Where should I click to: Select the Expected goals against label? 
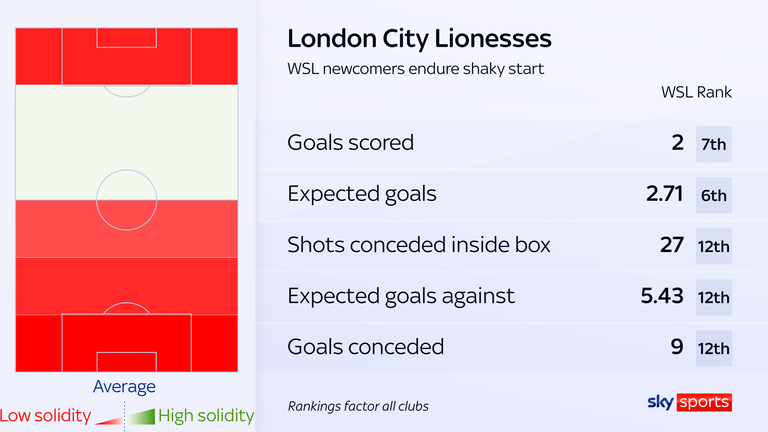[x=401, y=296]
